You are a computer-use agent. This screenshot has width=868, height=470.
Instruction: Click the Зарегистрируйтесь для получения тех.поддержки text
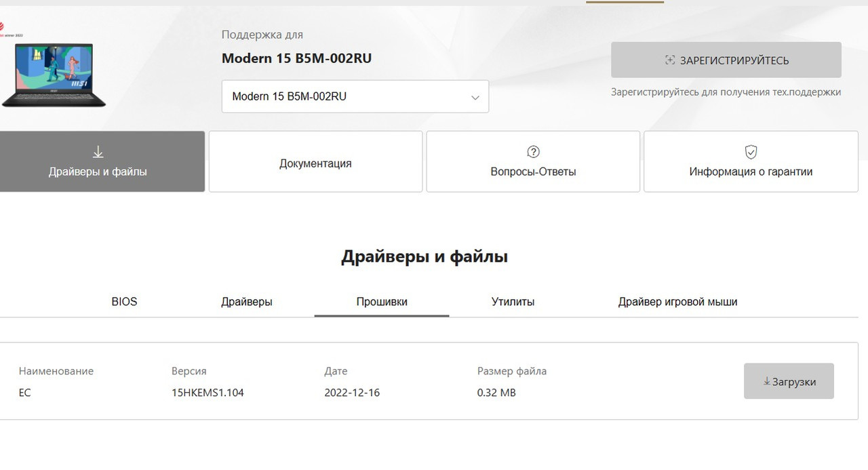tap(726, 92)
